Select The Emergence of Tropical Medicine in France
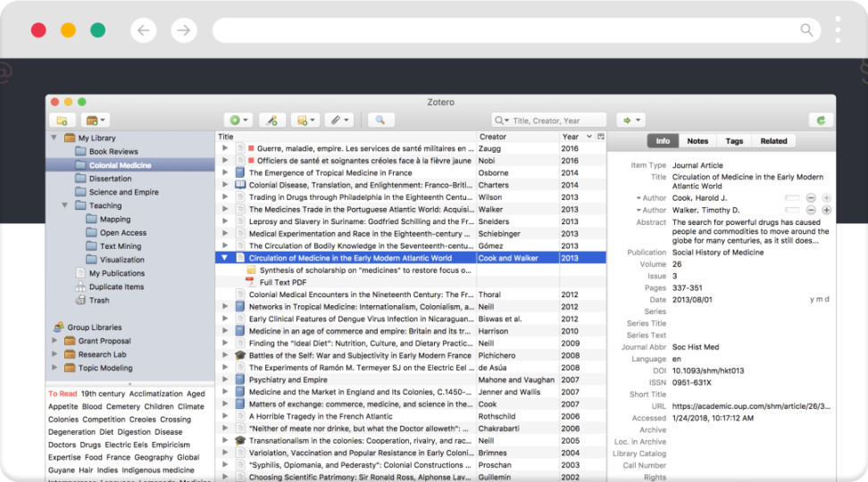 [330, 172]
